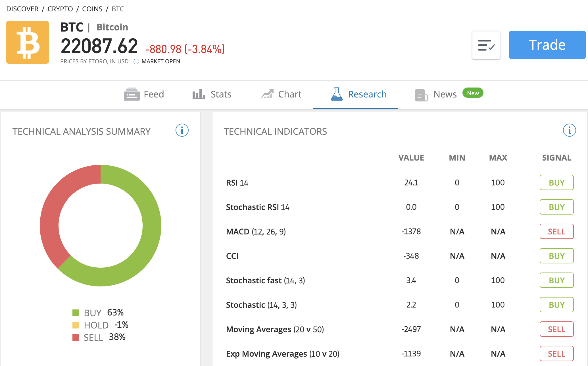Click the red SELL legend swatch
Viewport: 588px width, 366px height.
coord(76,337)
